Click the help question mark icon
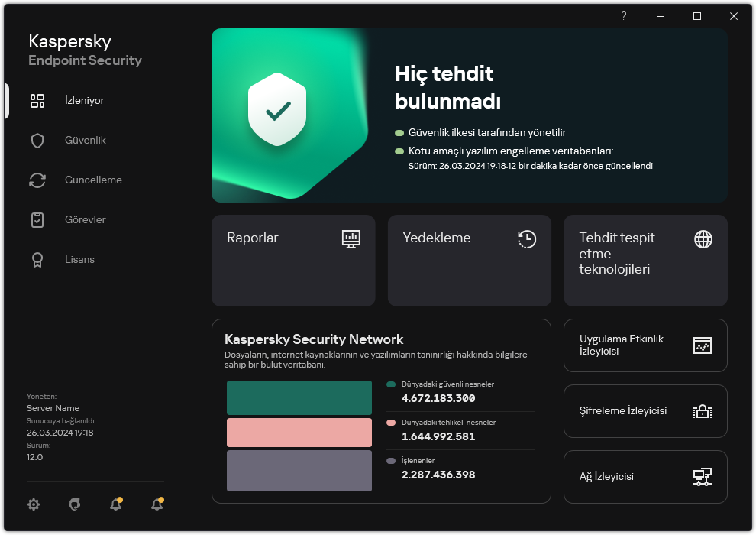The height and width of the screenshot is (535, 756). (623, 16)
